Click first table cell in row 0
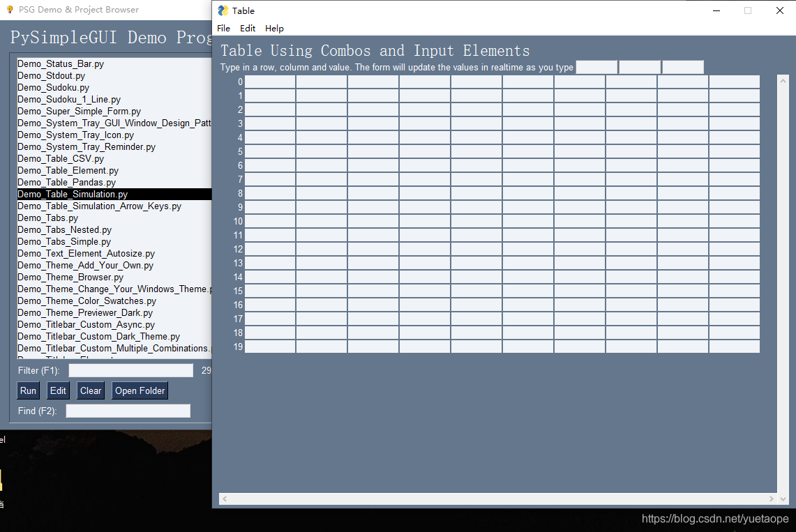 click(x=270, y=82)
